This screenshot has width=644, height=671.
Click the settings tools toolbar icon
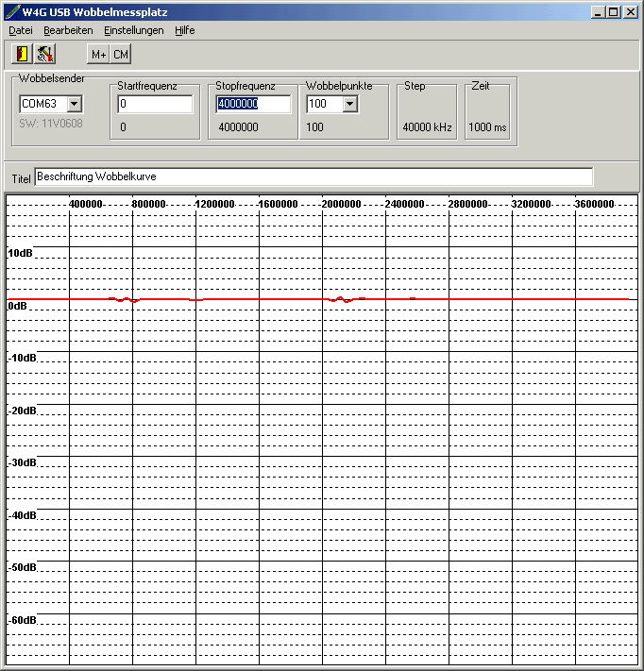[x=44, y=54]
